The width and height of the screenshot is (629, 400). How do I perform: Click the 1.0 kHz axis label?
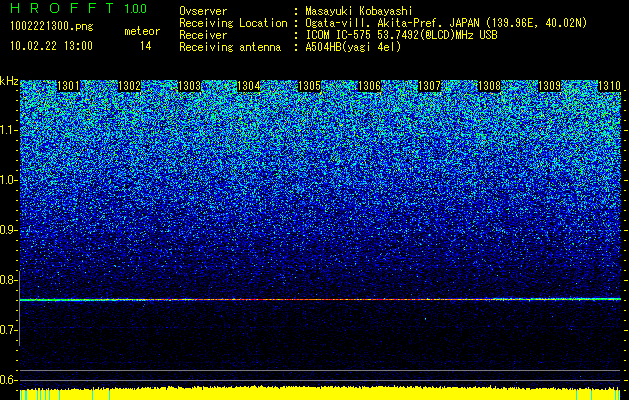click(x=9, y=180)
